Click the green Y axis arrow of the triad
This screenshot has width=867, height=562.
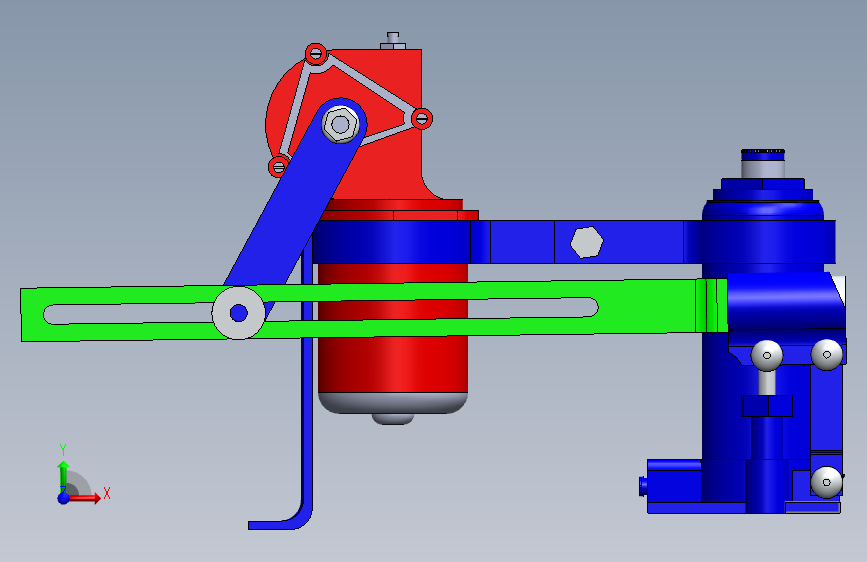pos(64,475)
